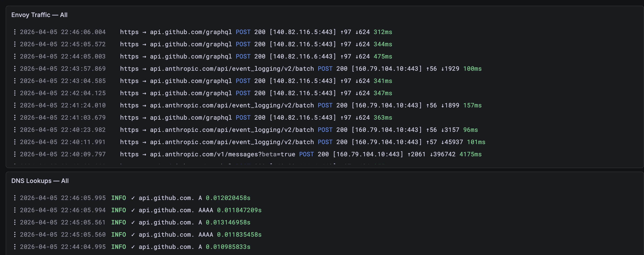Click the DNS duration 0.011835458s
This screenshot has width=644, height=255.
(239, 235)
